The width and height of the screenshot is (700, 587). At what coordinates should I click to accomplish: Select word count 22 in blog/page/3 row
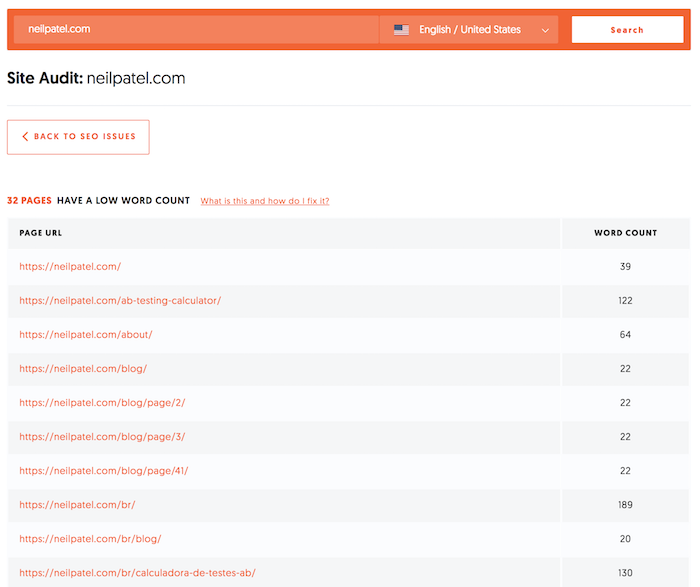(x=625, y=437)
